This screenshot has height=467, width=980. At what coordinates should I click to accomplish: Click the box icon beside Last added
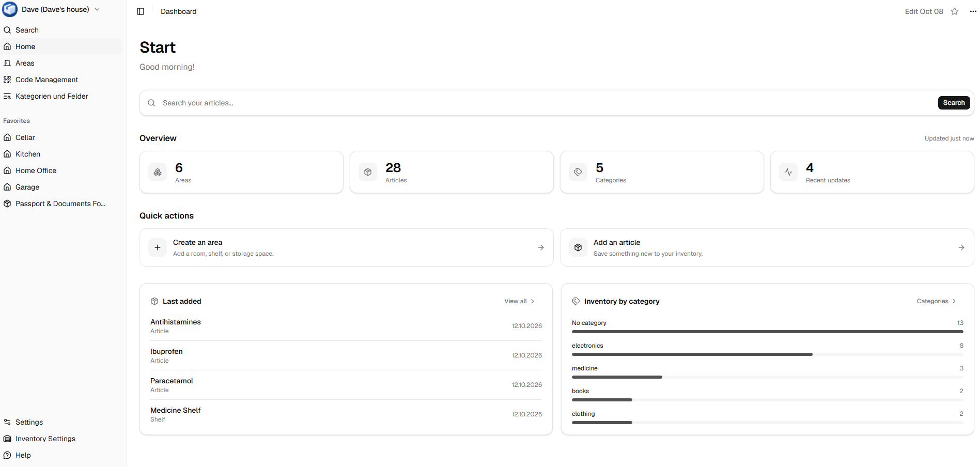[x=154, y=301]
